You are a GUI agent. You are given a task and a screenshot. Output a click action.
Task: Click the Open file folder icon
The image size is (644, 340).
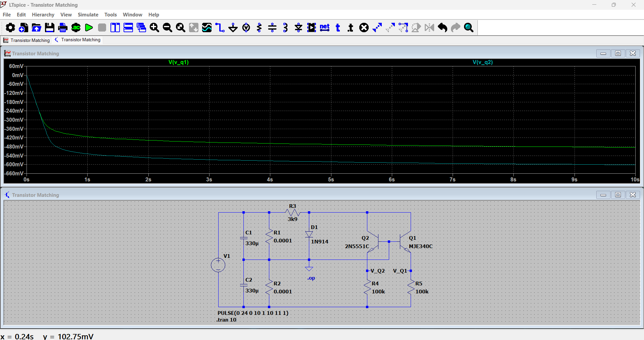(x=36, y=27)
